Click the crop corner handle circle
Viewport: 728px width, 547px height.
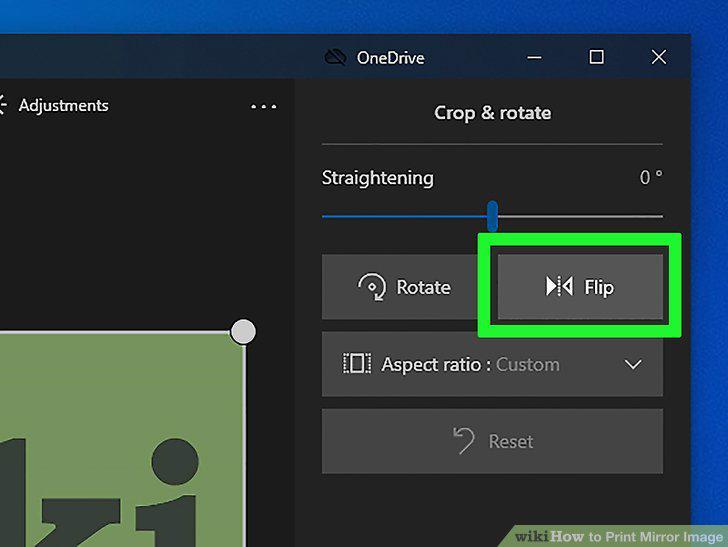click(x=243, y=332)
